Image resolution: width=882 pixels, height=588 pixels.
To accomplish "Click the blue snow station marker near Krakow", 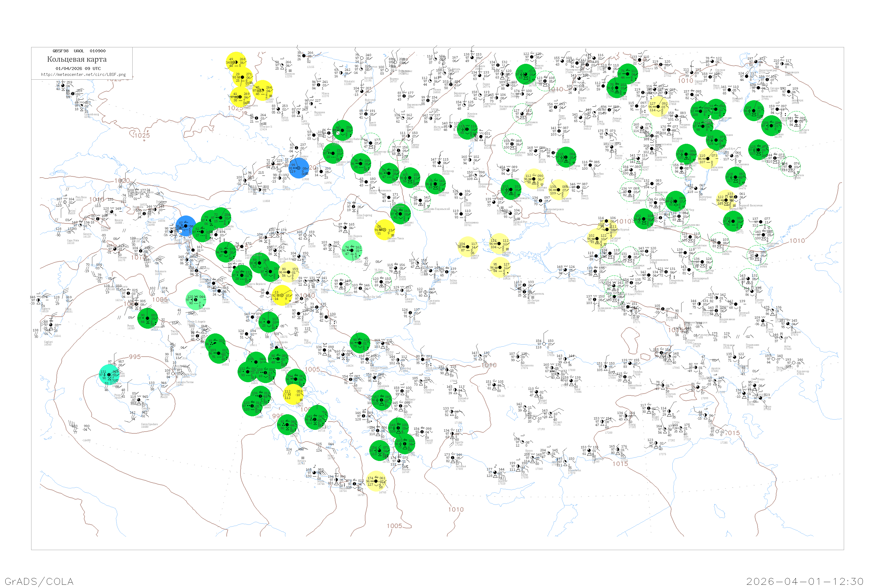I will pos(299,168).
